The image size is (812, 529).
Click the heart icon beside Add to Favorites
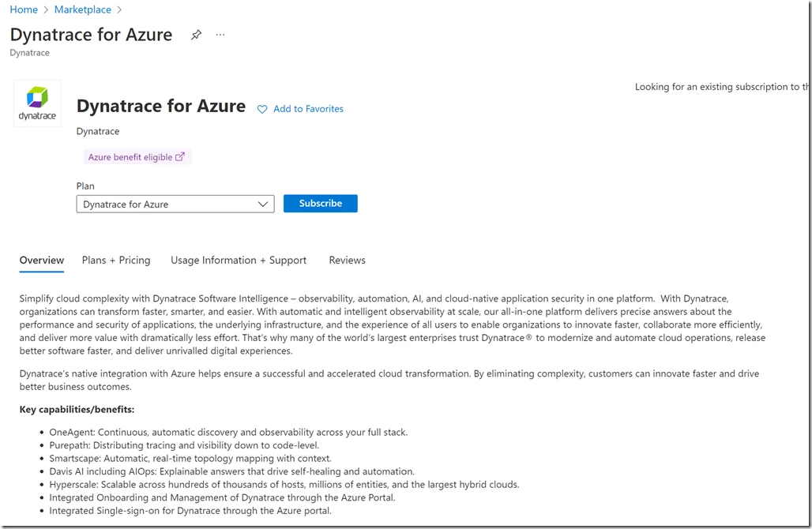click(262, 109)
